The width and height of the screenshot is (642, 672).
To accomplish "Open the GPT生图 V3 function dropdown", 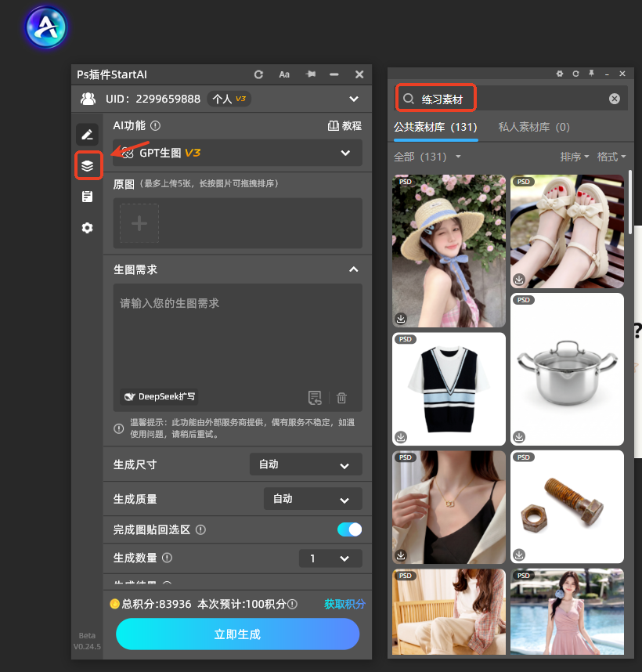I will [x=238, y=153].
